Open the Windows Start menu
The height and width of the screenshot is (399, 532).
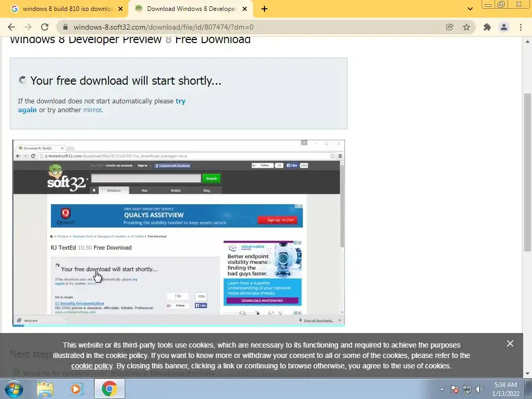pos(14,389)
